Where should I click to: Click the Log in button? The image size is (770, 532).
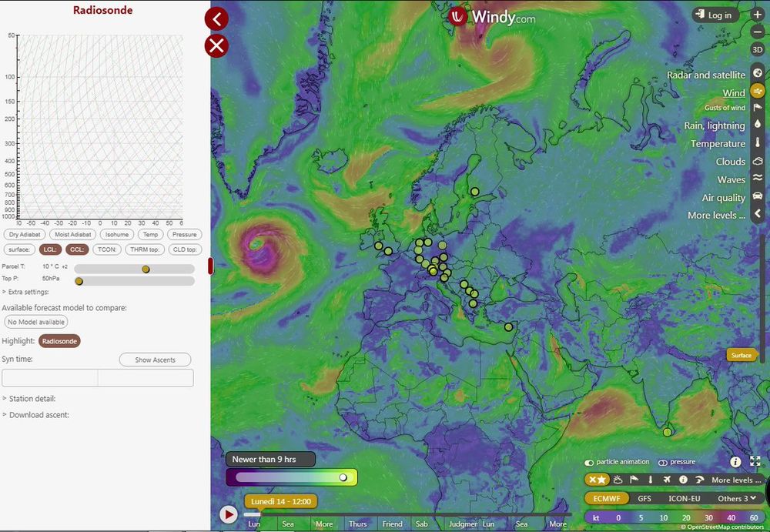715,15
